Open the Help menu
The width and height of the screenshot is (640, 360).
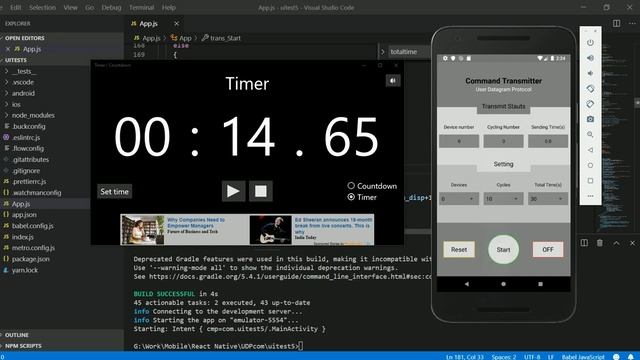(x=169, y=7)
